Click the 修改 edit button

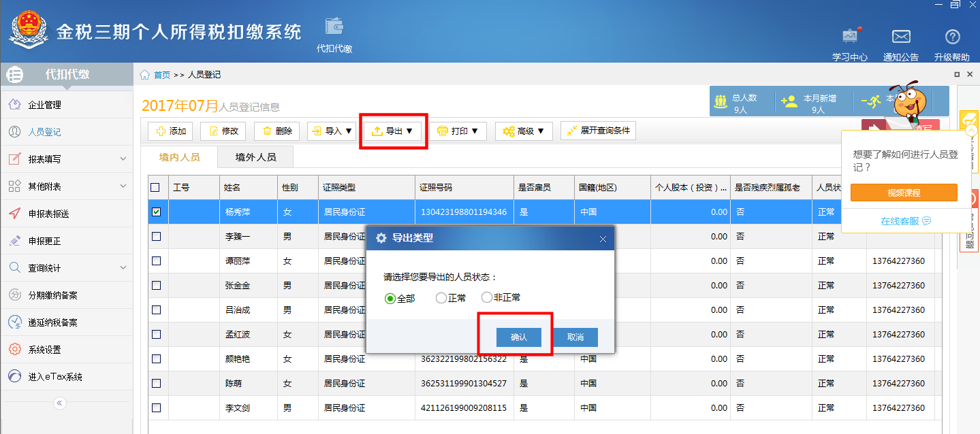pyautogui.click(x=223, y=131)
